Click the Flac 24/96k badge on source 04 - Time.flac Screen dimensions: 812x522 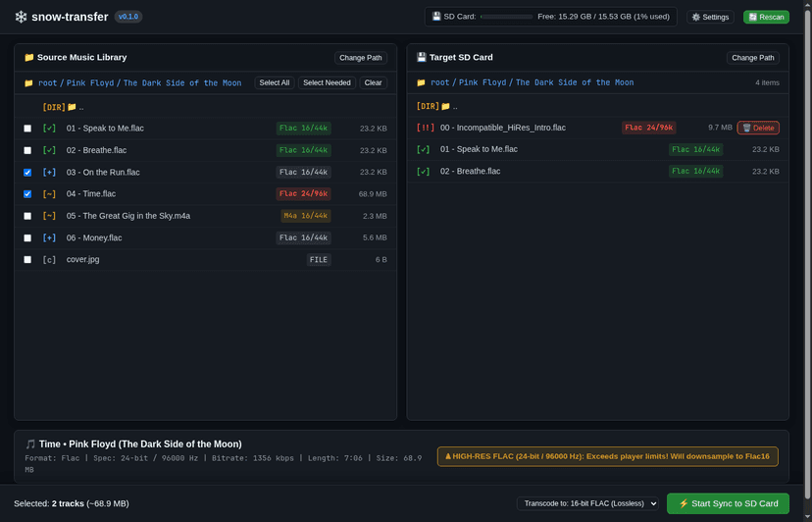[303, 194]
